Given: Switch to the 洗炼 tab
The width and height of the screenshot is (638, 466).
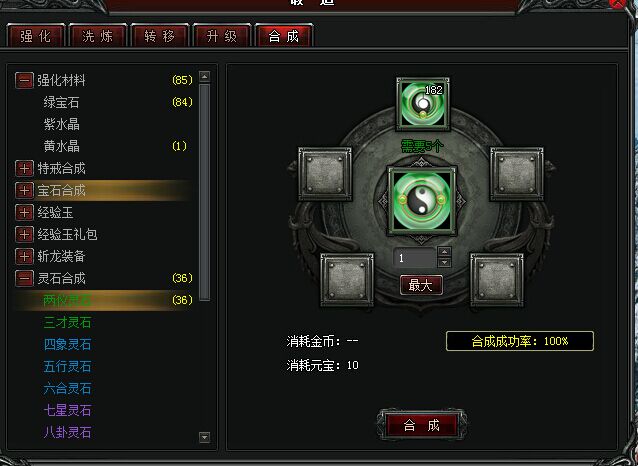Looking at the screenshot, I should pos(98,36).
